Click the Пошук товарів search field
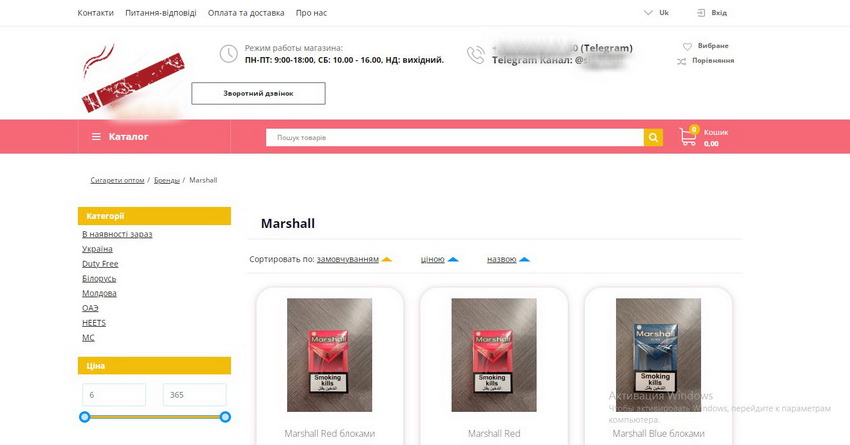 click(455, 138)
